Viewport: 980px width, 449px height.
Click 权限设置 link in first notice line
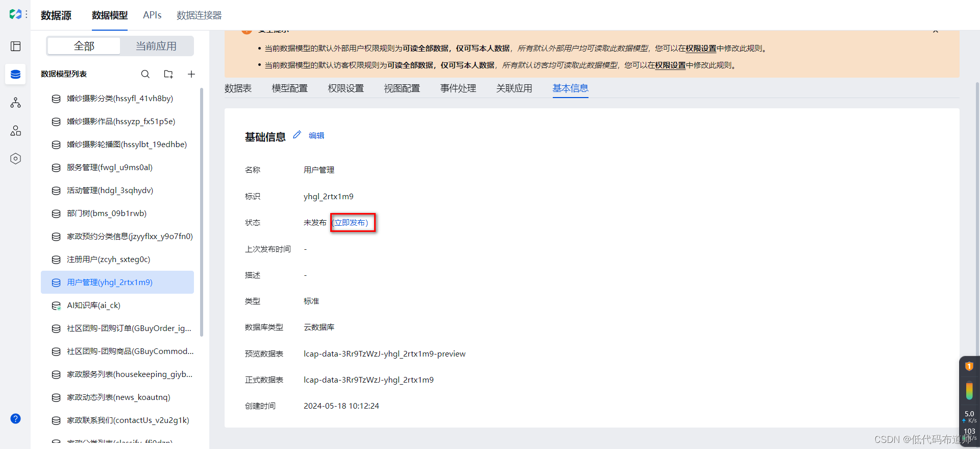pyautogui.click(x=701, y=49)
